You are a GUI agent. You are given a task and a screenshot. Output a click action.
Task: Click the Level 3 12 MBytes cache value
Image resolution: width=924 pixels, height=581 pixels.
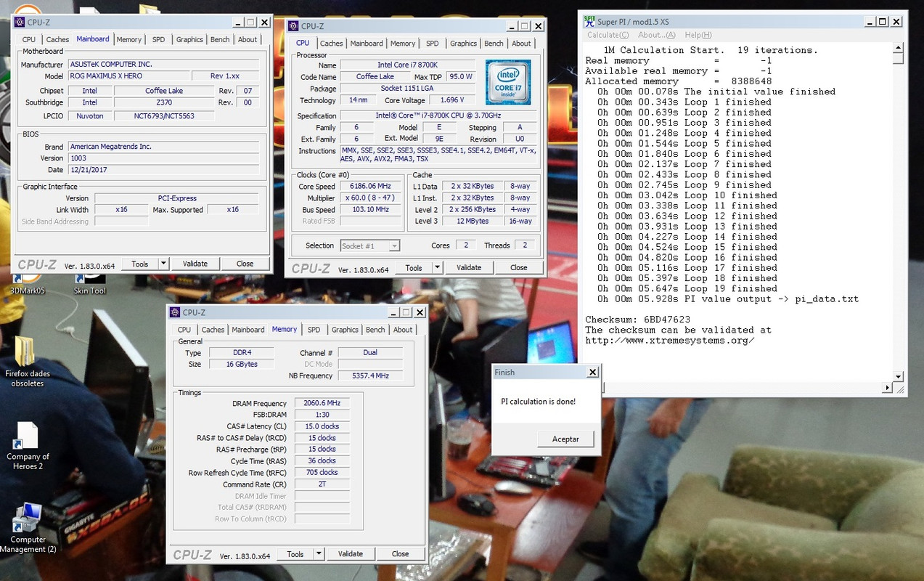pos(472,221)
